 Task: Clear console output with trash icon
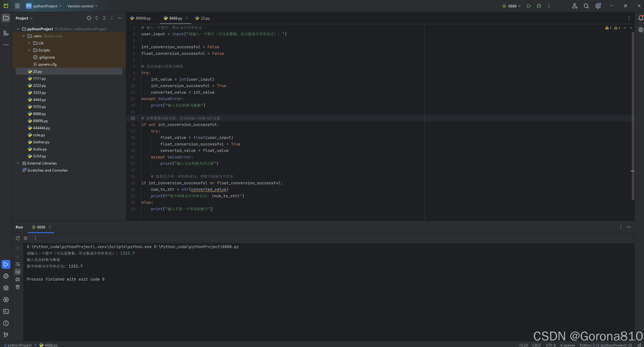18,287
